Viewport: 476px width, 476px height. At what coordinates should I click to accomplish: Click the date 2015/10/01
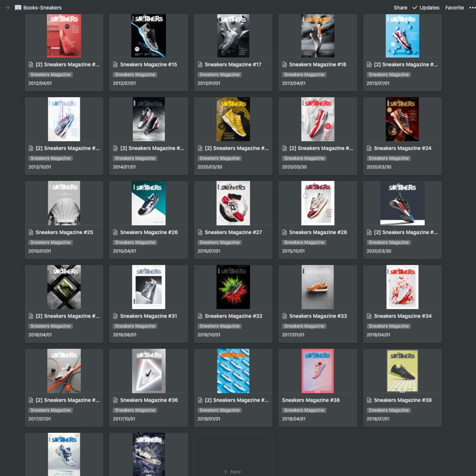point(293,252)
